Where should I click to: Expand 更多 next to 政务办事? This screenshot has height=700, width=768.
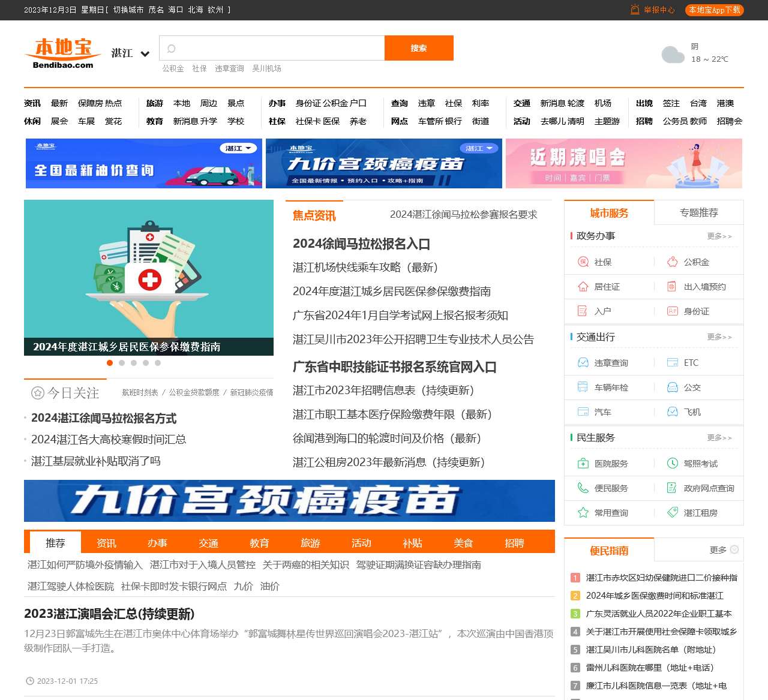click(719, 236)
